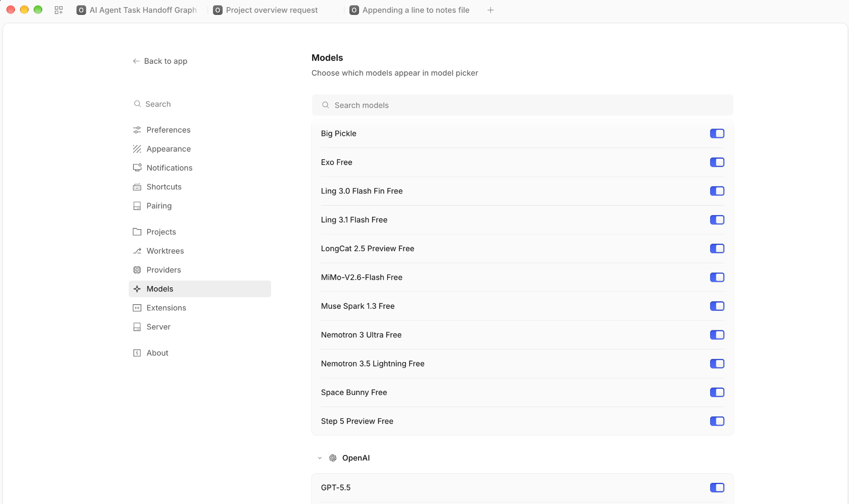Disable the Big Pickle model toggle
This screenshot has height=504, width=849.
point(717,133)
